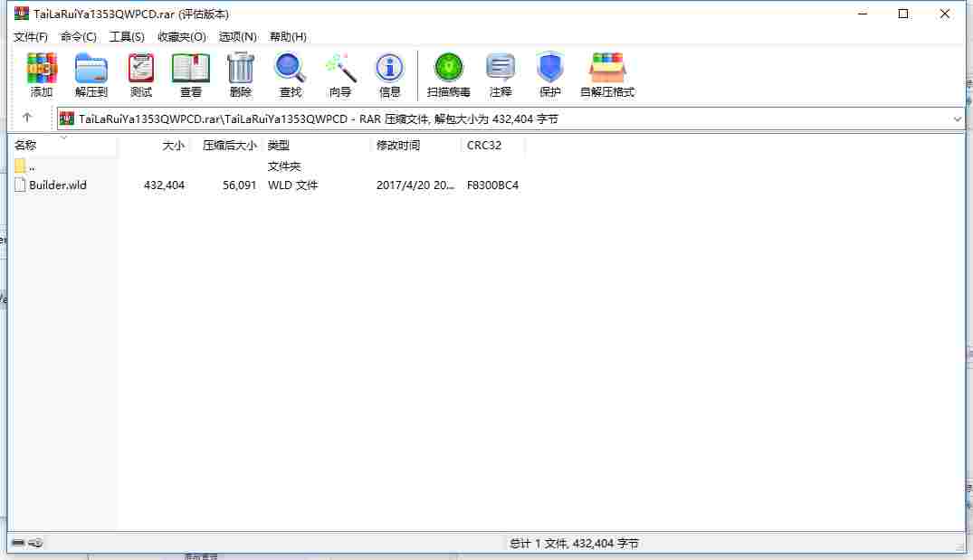Select Builder.wld file name
The image size is (973, 560).
58,185
